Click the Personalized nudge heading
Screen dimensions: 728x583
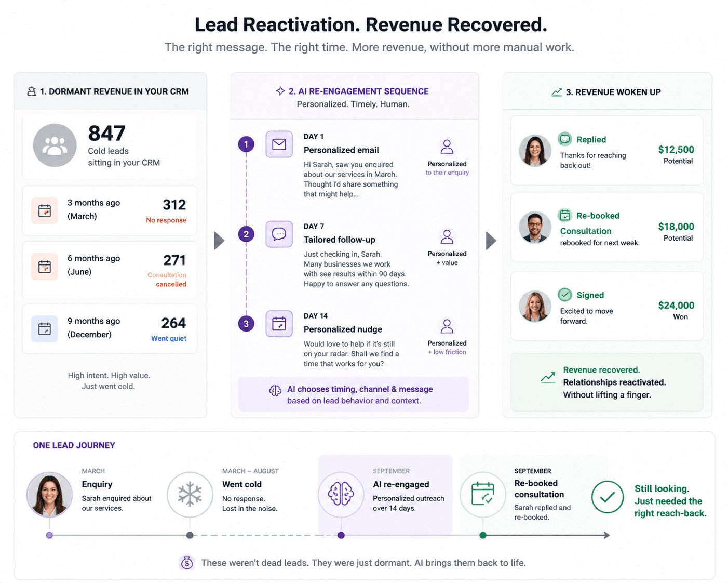point(343,329)
